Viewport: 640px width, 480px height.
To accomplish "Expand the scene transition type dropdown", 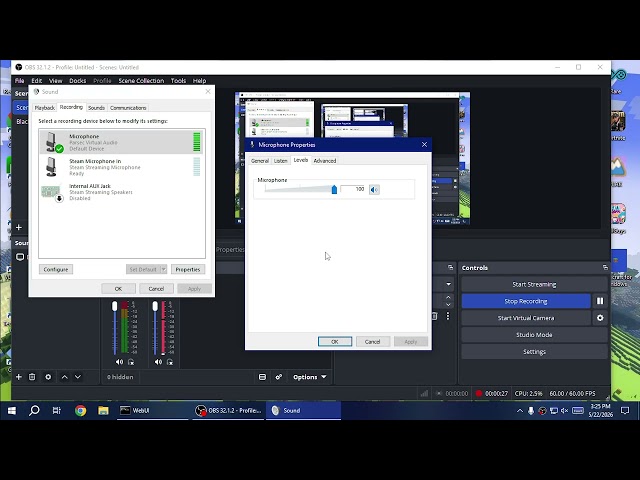I will click(x=449, y=284).
